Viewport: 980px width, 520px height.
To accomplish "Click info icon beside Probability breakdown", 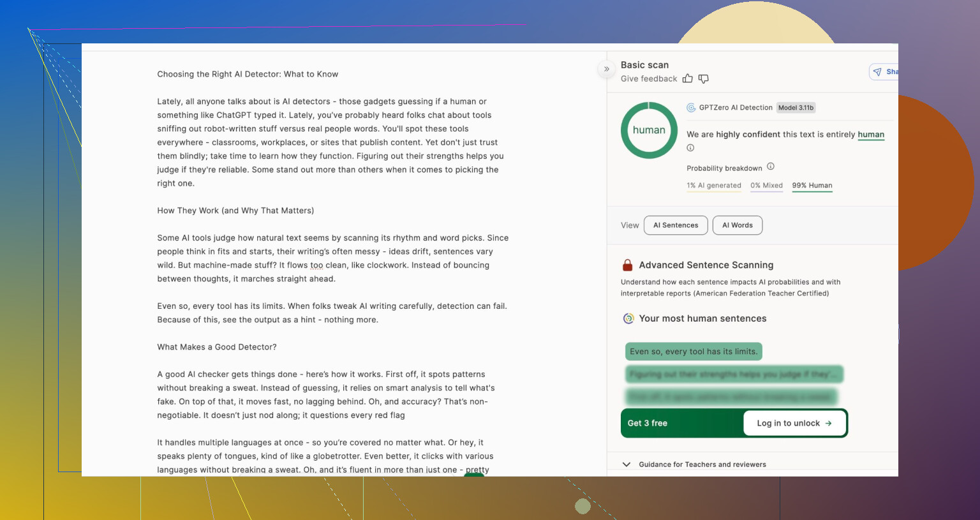I will pyautogui.click(x=771, y=167).
